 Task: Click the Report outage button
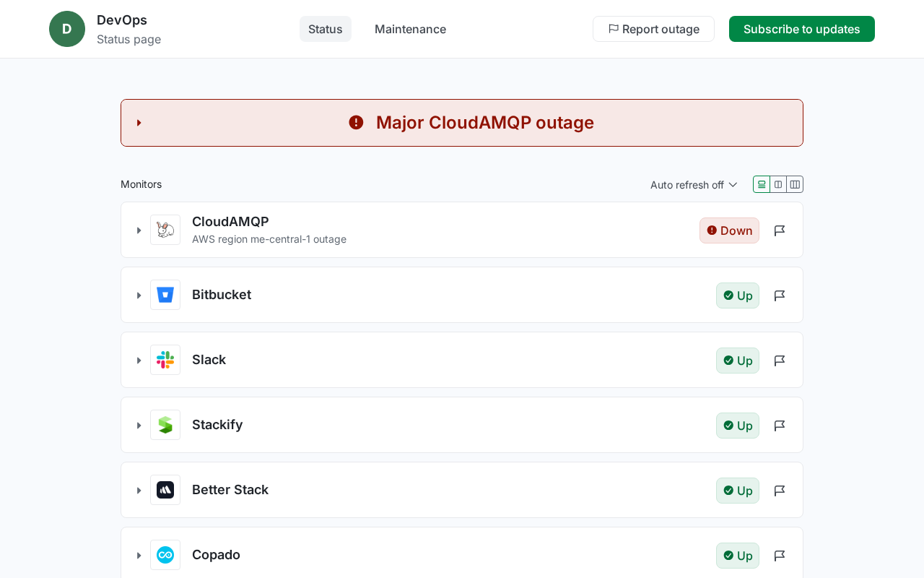coord(653,29)
